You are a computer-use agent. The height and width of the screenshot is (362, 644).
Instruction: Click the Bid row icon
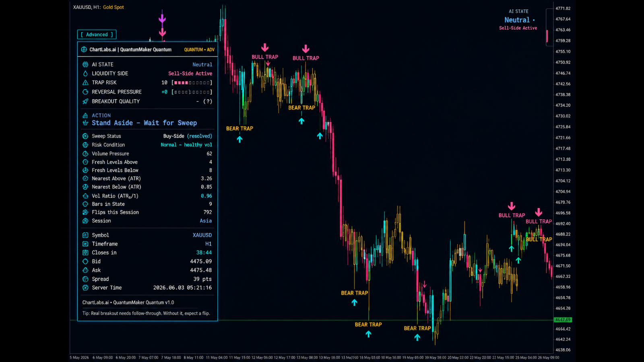pos(85,261)
